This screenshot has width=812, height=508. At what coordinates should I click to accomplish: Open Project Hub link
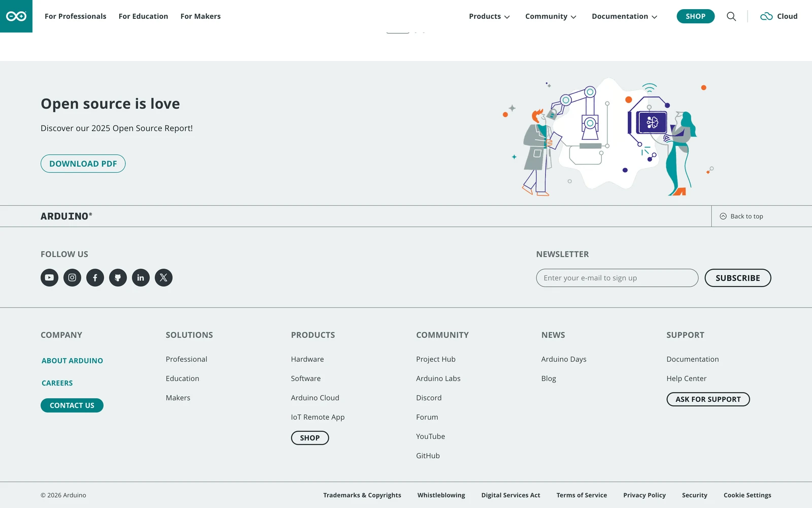point(436,359)
